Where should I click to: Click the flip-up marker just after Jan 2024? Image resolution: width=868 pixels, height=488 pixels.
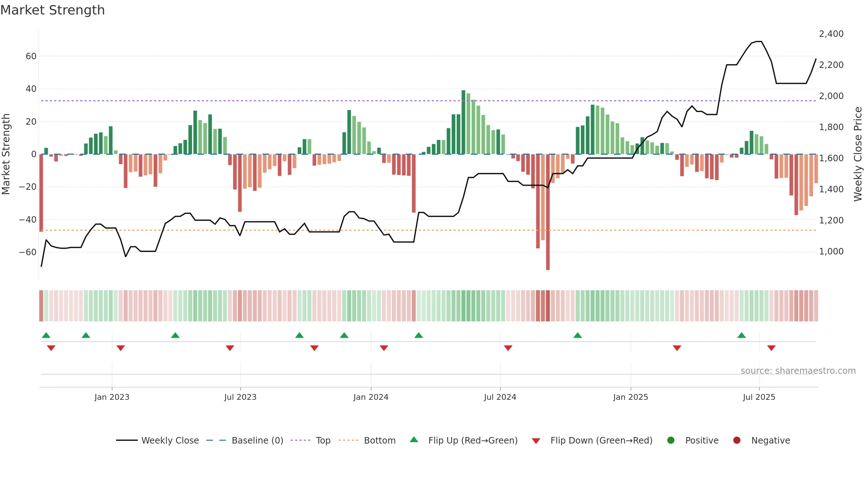tap(419, 335)
